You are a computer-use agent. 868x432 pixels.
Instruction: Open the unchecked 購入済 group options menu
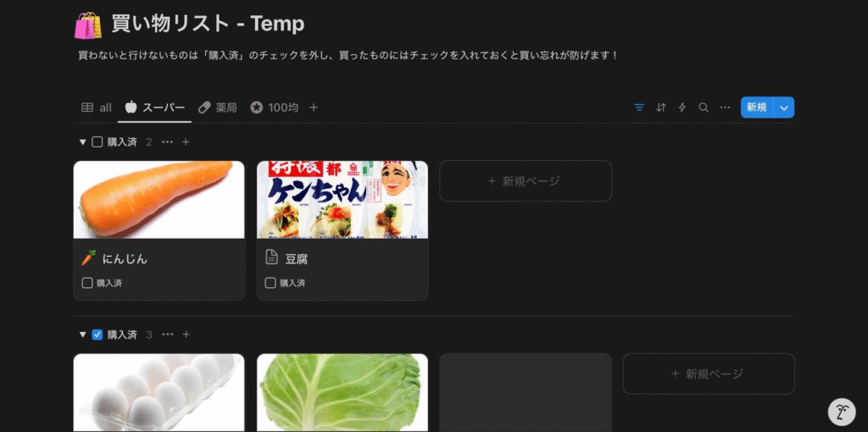click(167, 142)
